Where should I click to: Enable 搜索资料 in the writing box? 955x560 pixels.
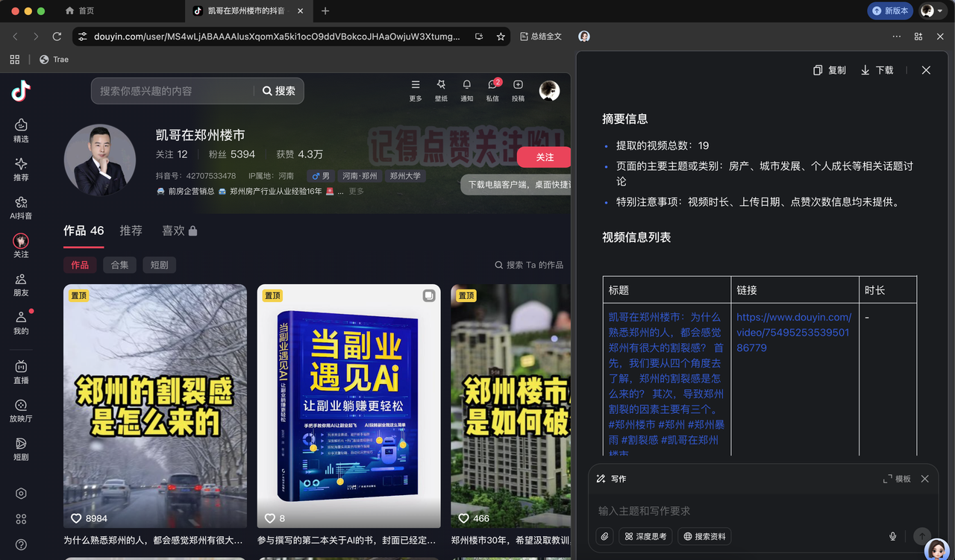(704, 536)
